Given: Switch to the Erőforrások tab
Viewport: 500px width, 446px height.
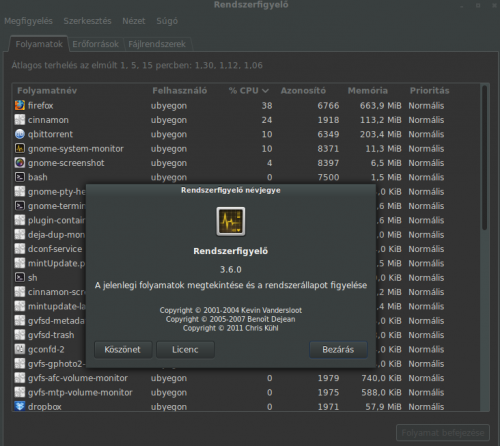Looking at the screenshot, I should tap(96, 44).
